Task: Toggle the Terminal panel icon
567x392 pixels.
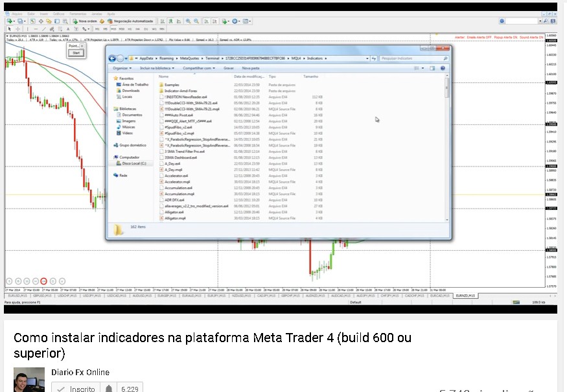Action: [x=57, y=21]
